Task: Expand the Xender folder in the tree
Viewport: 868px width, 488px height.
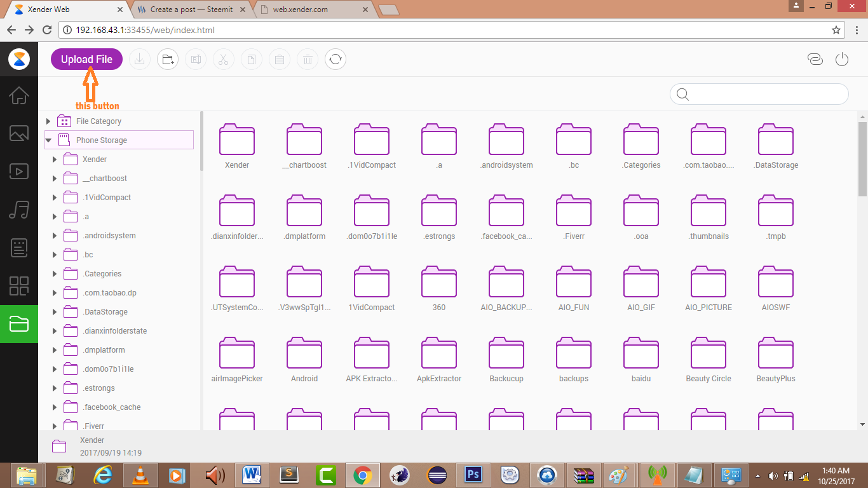Action: coord(55,159)
